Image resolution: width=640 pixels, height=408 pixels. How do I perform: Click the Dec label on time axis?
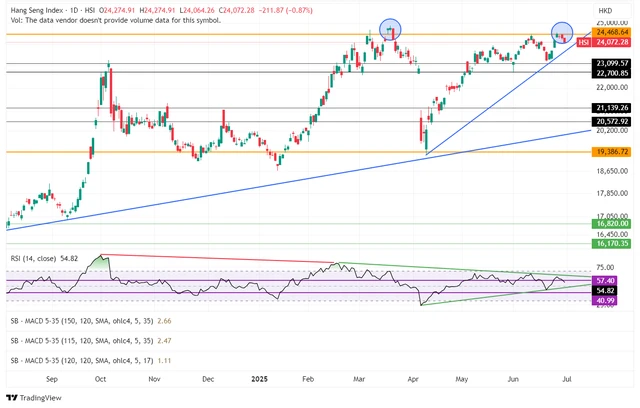pos(208,379)
